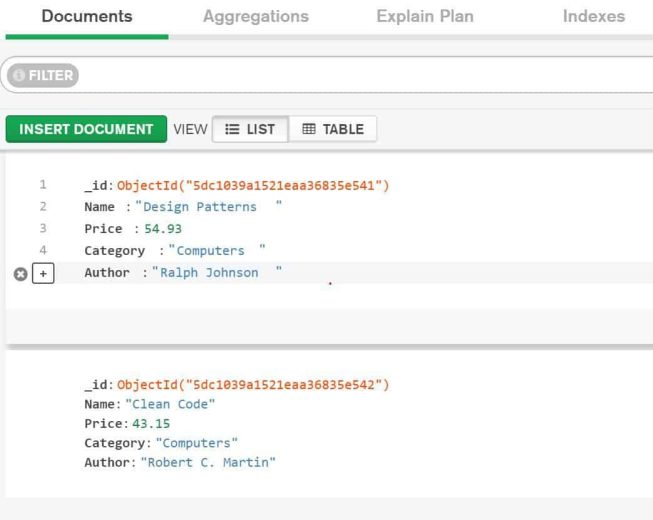This screenshot has width=653, height=520.
Task: Open the Aggregations tab
Action: pyautogui.click(x=256, y=16)
